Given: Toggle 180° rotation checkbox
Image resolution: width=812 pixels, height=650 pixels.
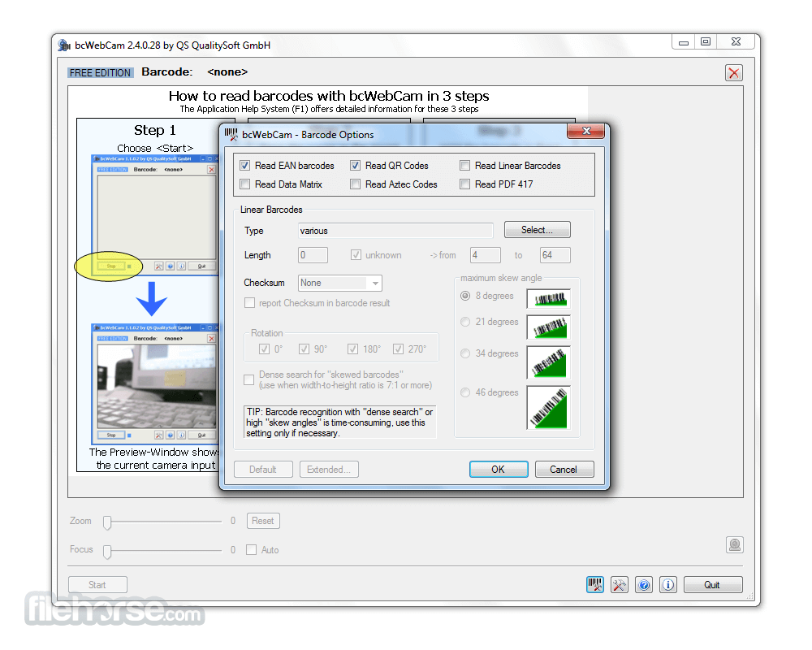Looking at the screenshot, I should (x=352, y=349).
